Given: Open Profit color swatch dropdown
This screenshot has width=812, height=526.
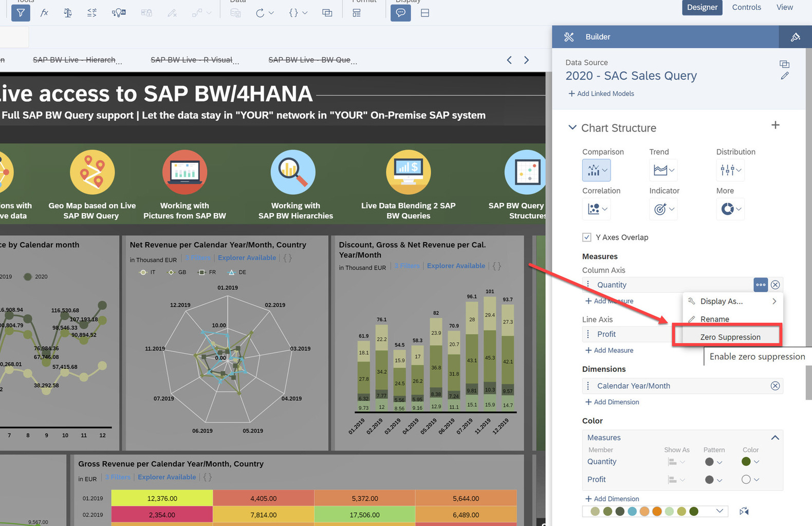Looking at the screenshot, I should tap(750, 480).
